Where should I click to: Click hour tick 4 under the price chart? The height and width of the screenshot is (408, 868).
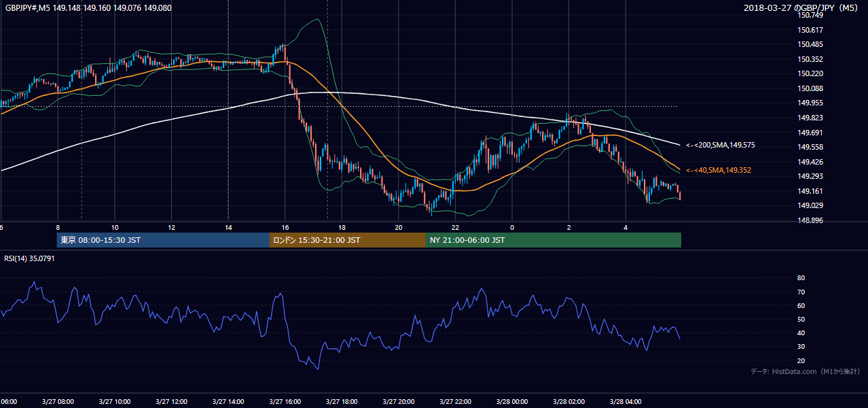click(x=626, y=228)
